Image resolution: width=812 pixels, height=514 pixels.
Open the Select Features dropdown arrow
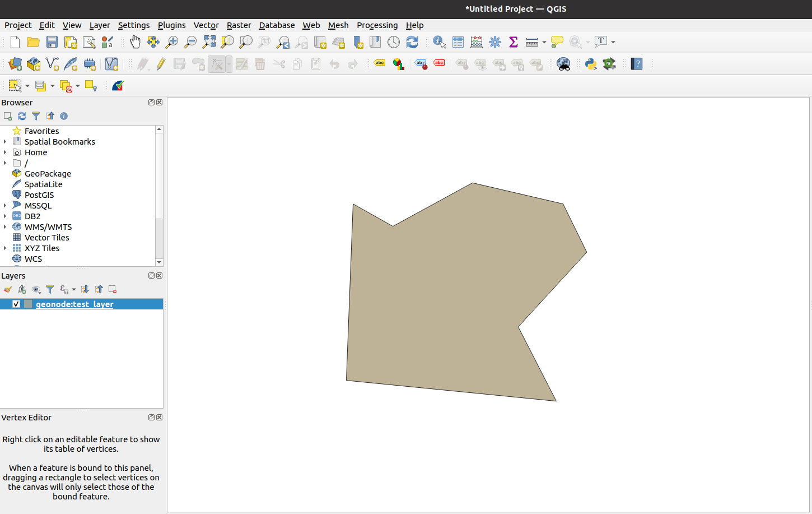click(27, 86)
